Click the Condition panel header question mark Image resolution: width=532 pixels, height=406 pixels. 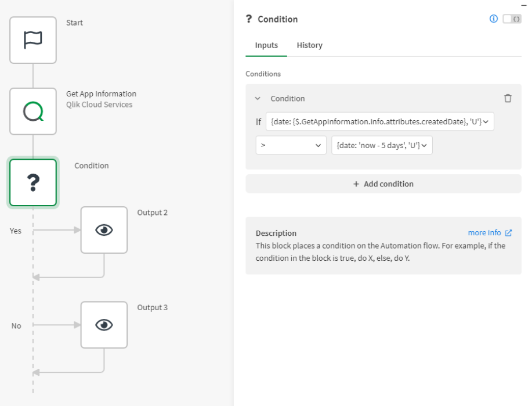pyautogui.click(x=249, y=19)
